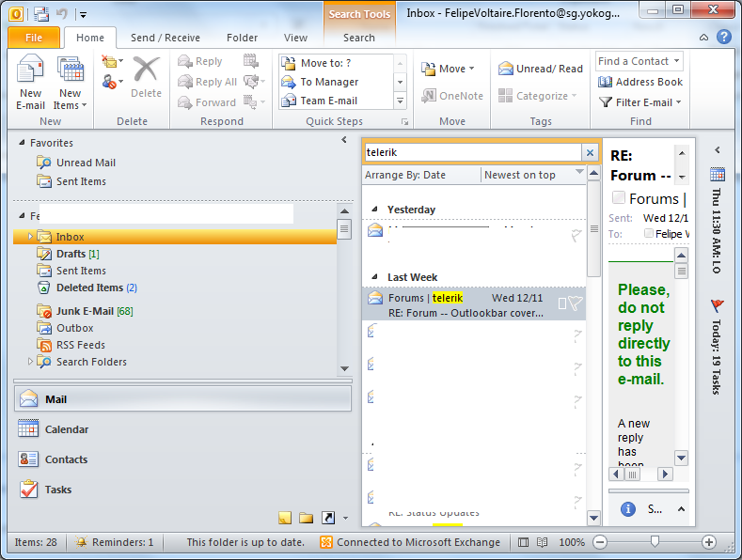Image resolution: width=742 pixels, height=560 pixels.
Task: Switch to the Folder tab
Action: point(242,38)
